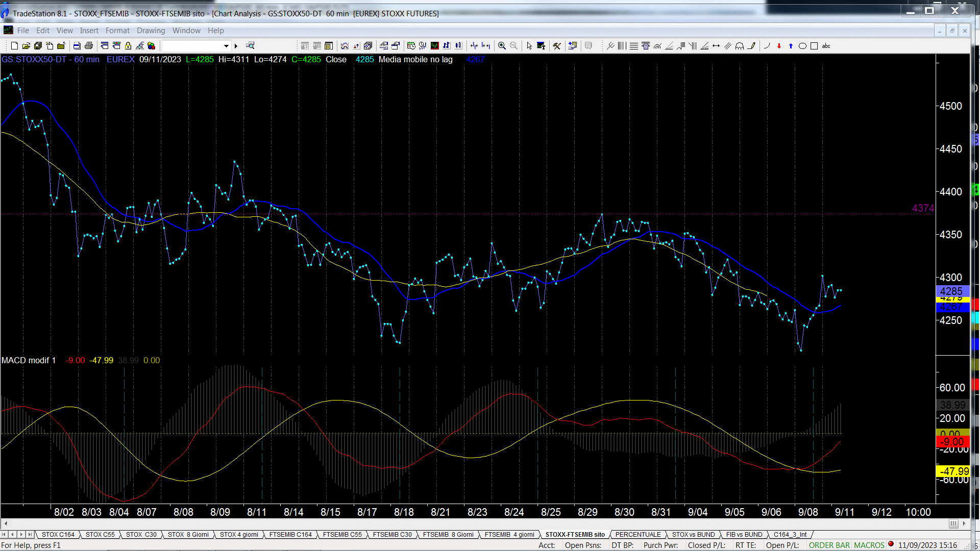Click the inner chart window restore button

(x=952, y=31)
